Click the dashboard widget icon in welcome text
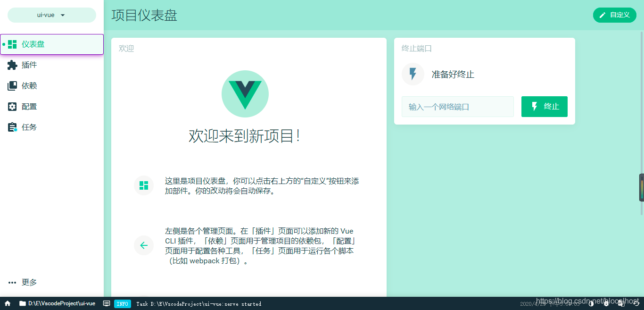644x310 pixels. (144, 185)
